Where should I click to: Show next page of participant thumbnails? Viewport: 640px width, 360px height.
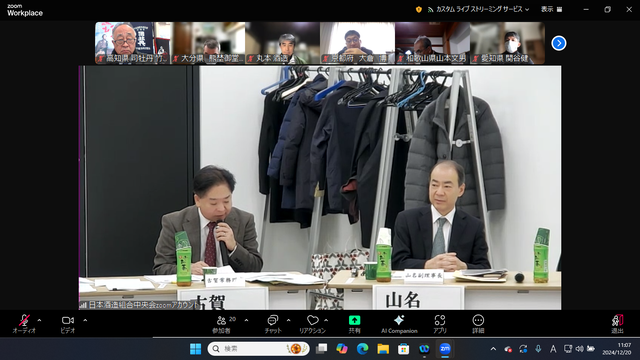[559, 43]
